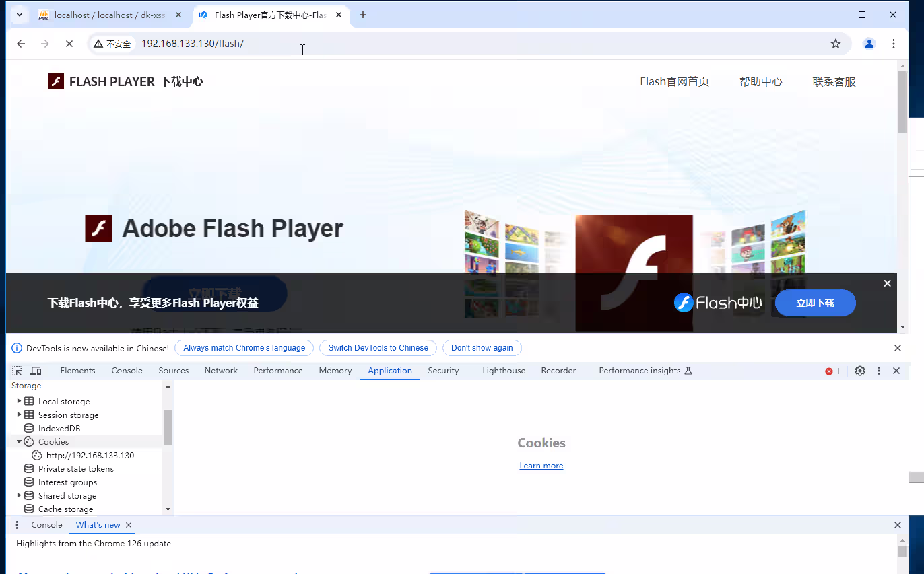Image resolution: width=924 pixels, height=574 pixels.
Task: Open DevTools settings gear
Action: [x=860, y=371]
